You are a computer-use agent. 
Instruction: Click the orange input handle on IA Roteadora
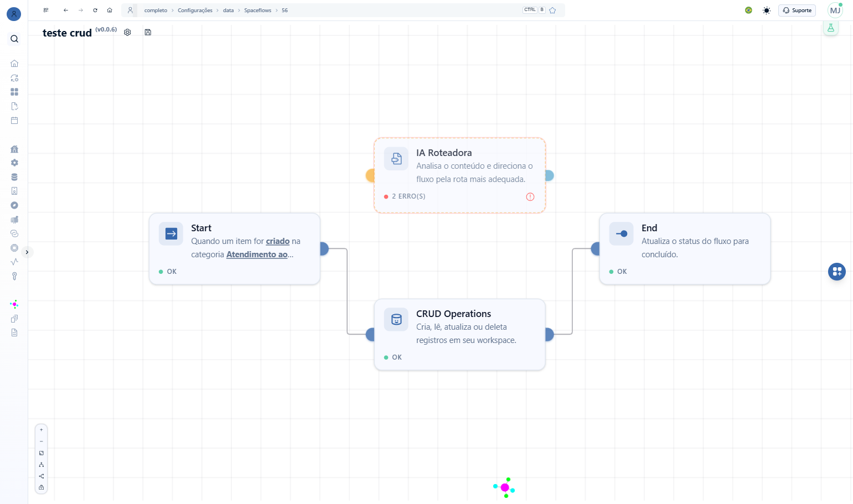[x=370, y=175]
